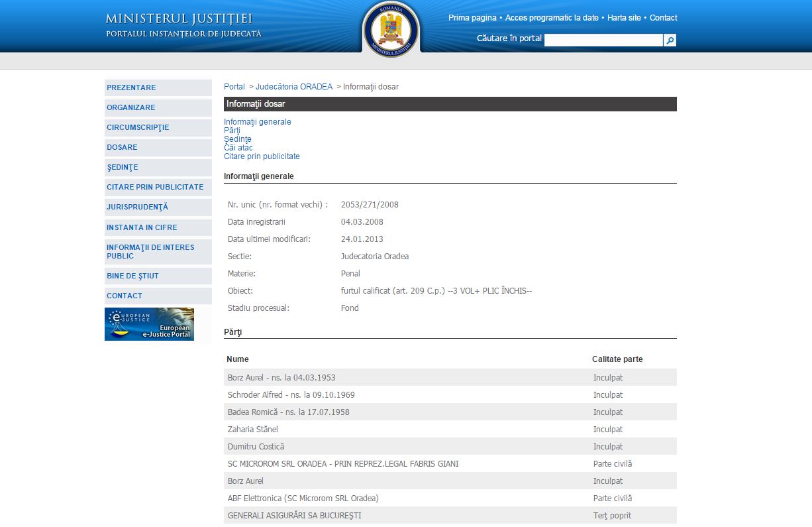Select ORGANIZARE in the sidebar

tap(158, 107)
